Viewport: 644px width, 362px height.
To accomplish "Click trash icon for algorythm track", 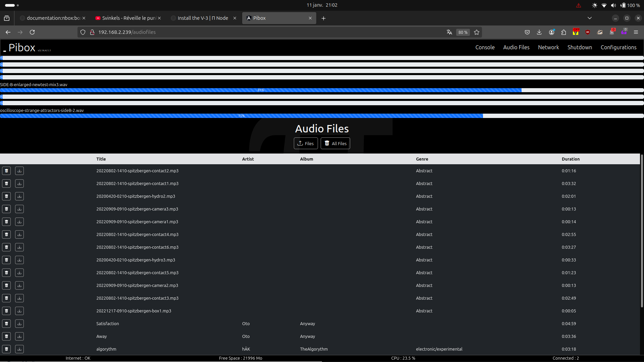I will [x=6, y=349].
